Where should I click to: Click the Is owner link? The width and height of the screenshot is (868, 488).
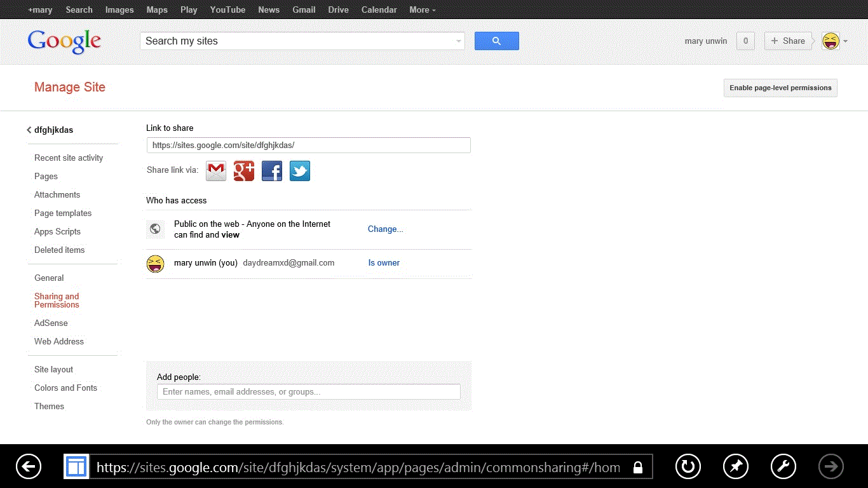[x=384, y=262]
